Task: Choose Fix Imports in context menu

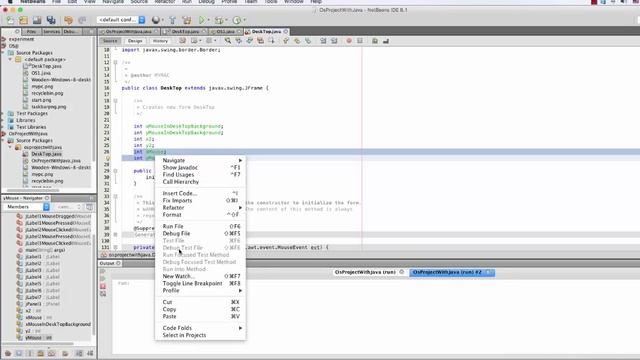Action: (x=177, y=200)
